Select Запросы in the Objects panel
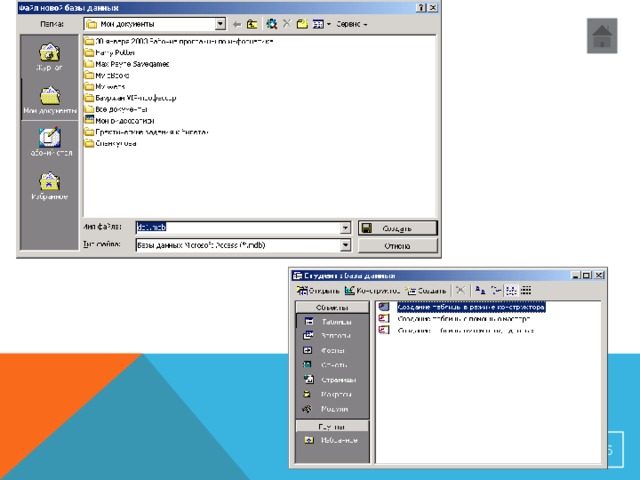This screenshot has height=480, width=640. pos(333,336)
